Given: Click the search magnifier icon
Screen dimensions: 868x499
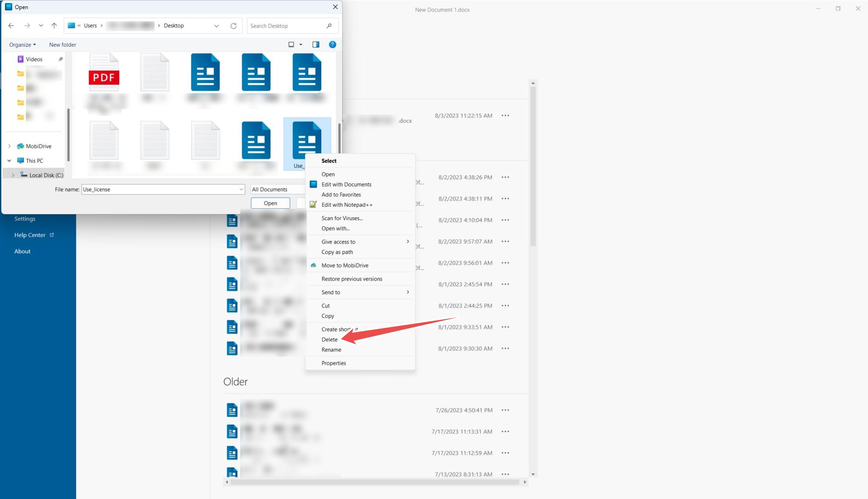Looking at the screenshot, I should tap(329, 26).
